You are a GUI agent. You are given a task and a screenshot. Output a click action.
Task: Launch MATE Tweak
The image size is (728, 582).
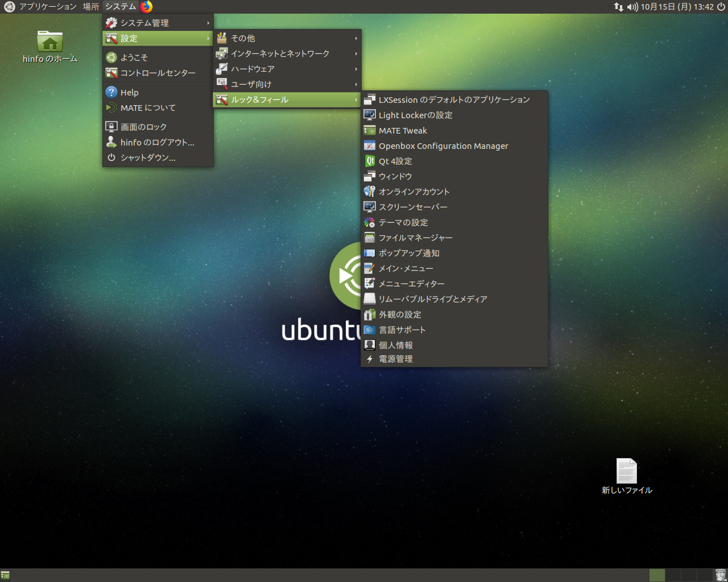tap(454, 130)
